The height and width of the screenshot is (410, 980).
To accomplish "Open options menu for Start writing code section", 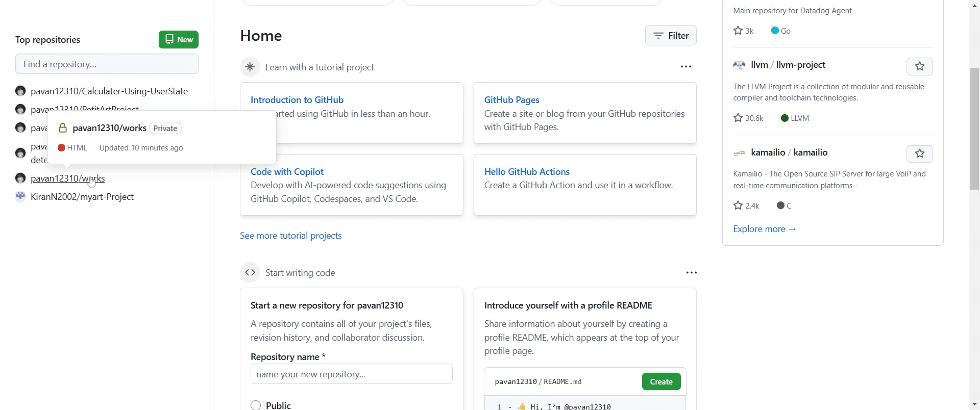I will coord(692,273).
